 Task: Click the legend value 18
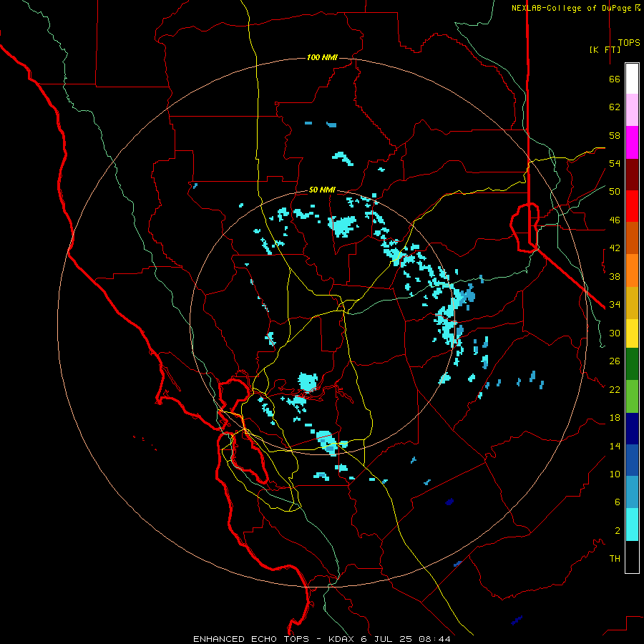coord(615,418)
